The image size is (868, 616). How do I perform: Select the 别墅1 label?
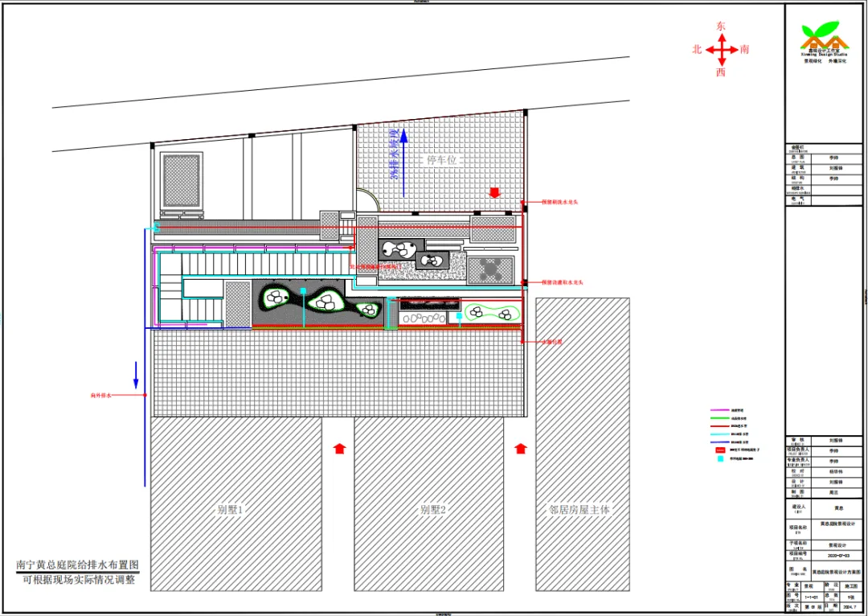click(230, 509)
